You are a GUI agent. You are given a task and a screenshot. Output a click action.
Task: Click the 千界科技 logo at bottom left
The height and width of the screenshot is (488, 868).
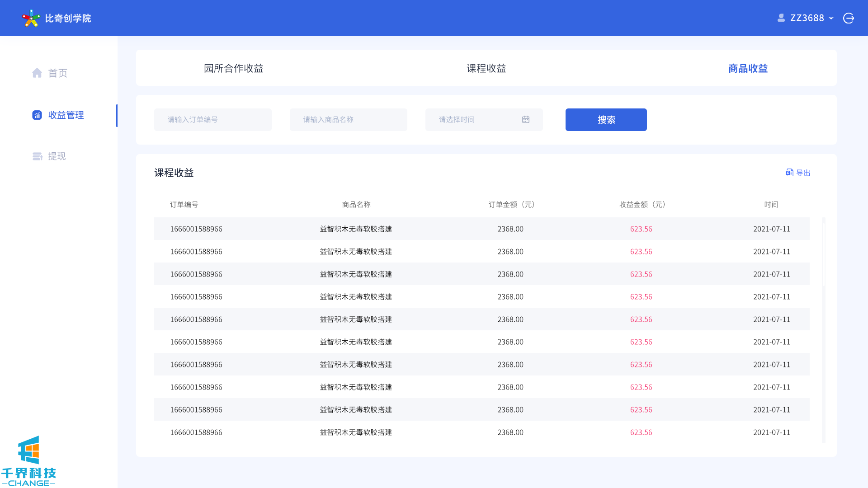(x=29, y=461)
